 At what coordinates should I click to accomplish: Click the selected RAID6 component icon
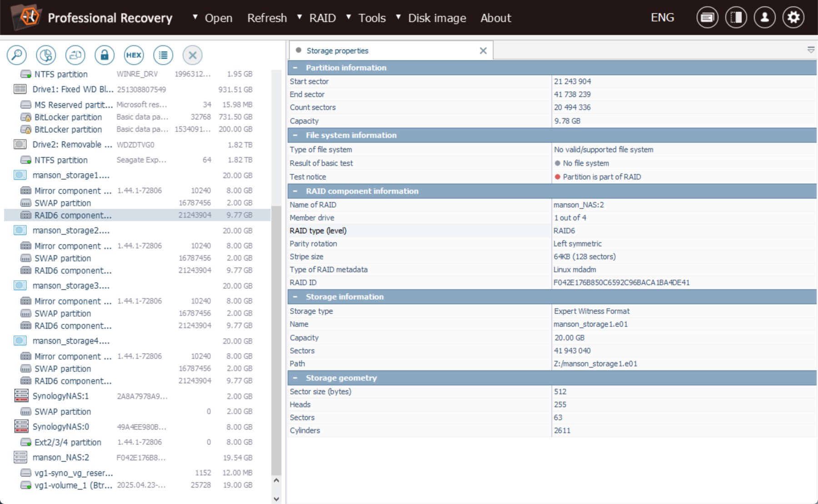click(x=26, y=215)
